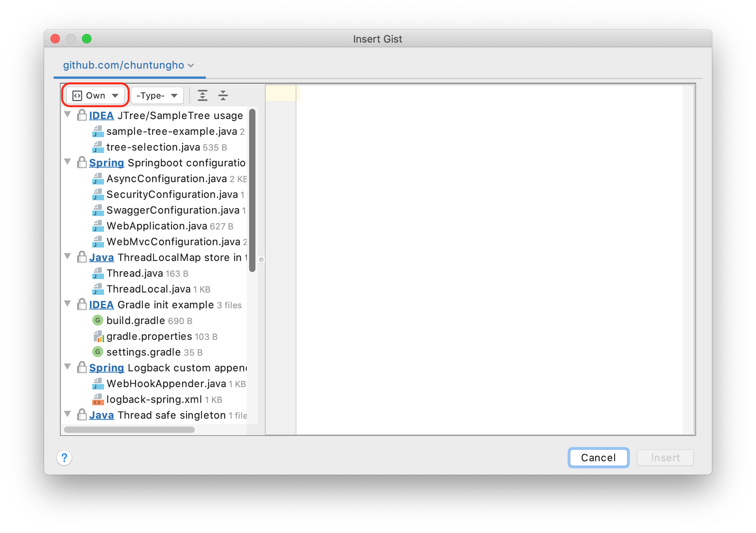Collapse the JTree/SampleTree usage gist
756x533 pixels.
point(68,115)
